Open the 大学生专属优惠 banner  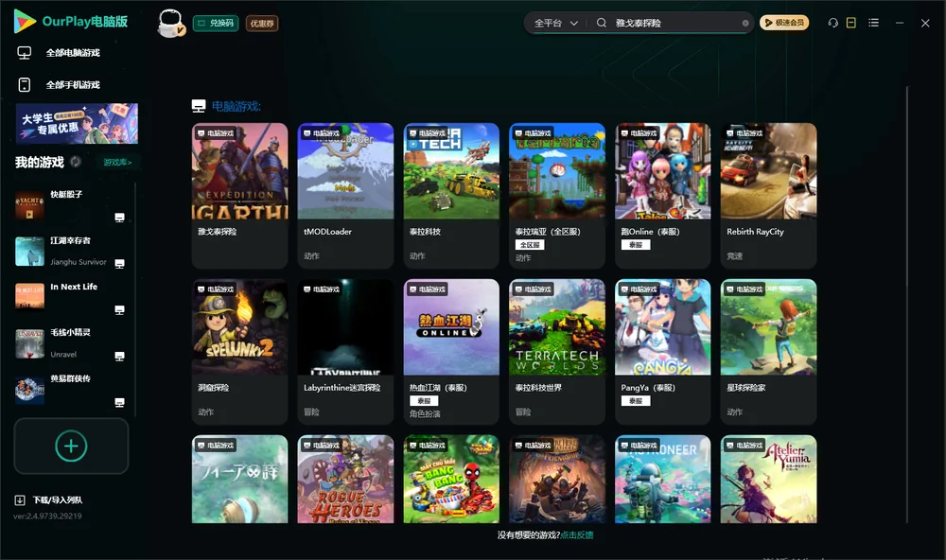(77, 124)
